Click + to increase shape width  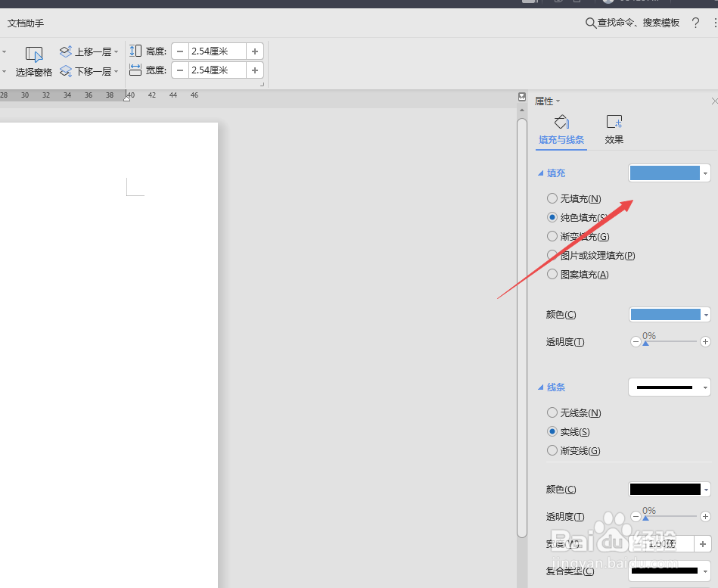[x=254, y=70]
